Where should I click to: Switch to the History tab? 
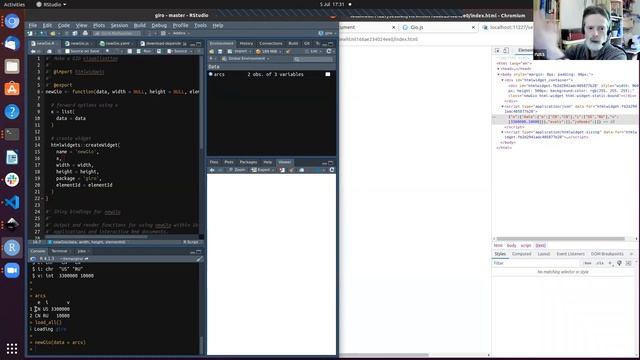[x=246, y=43]
